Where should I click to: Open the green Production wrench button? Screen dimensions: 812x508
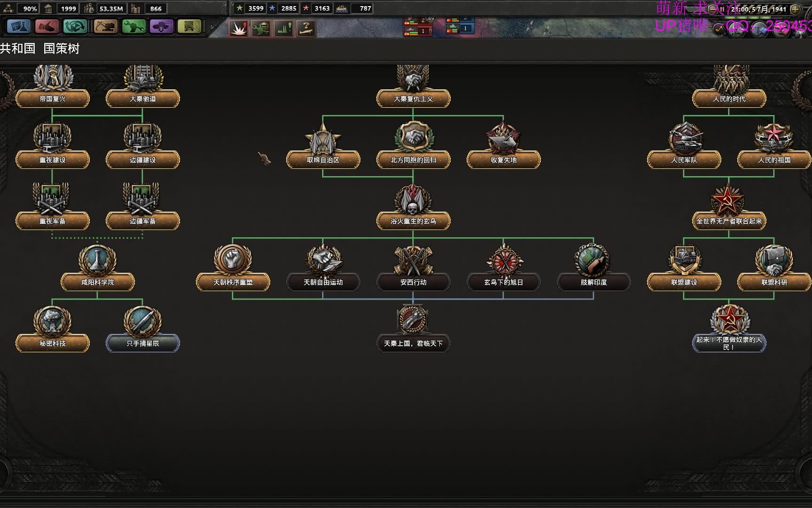click(x=133, y=27)
